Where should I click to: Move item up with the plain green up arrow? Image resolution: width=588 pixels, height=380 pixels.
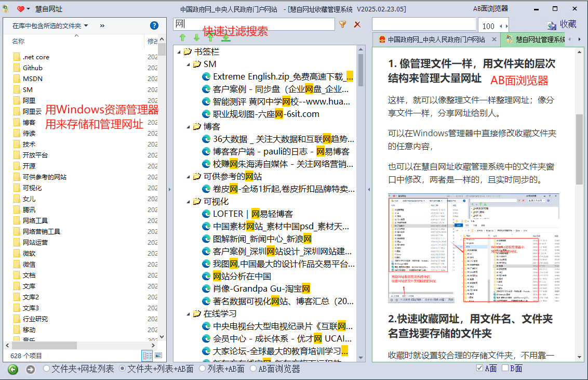pyautogui.click(x=183, y=37)
